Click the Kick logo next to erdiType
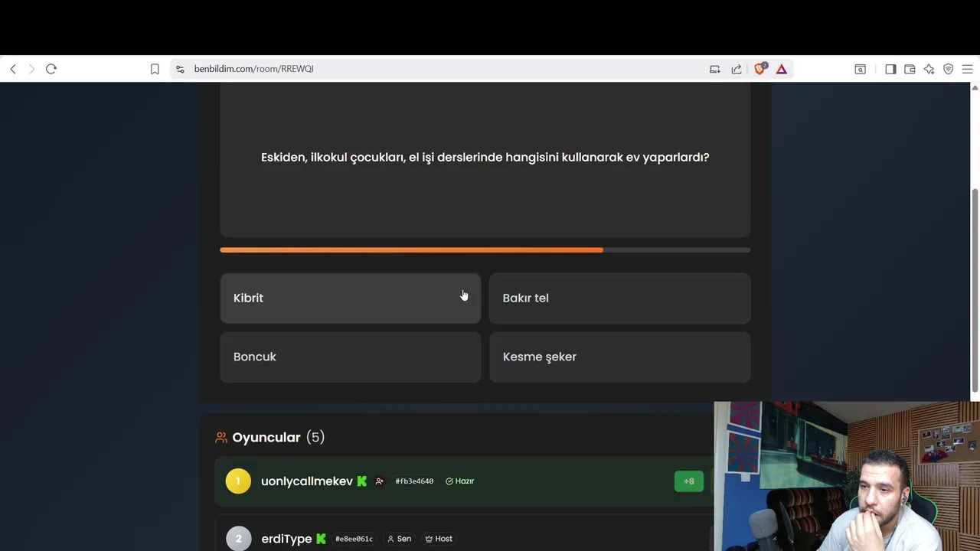 coord(321,539)
